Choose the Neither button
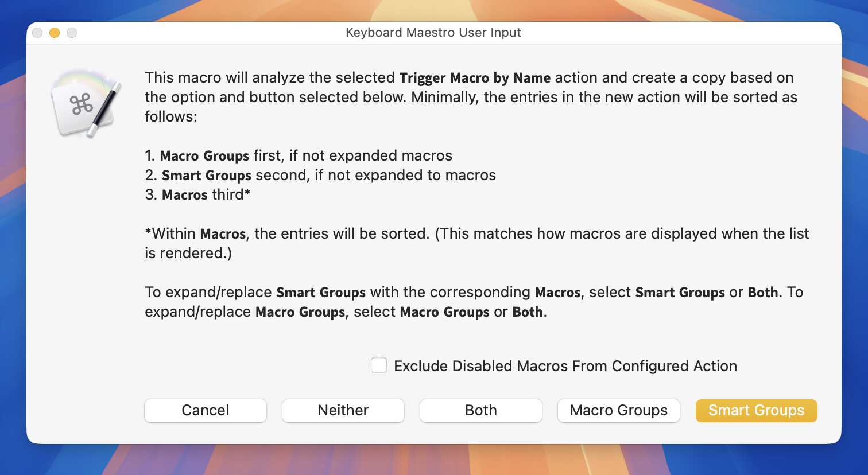 click(x=343, y=410)
